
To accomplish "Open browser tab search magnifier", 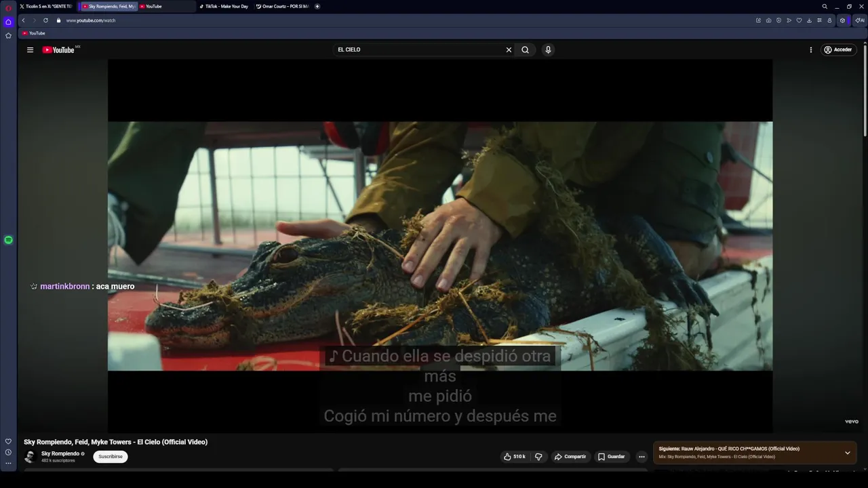I will (x=825, y=7).
